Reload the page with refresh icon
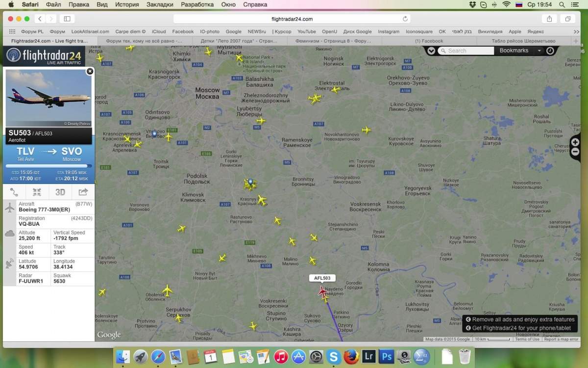Image resolution: width=588 pixels, height=368 pixels. 405,19
